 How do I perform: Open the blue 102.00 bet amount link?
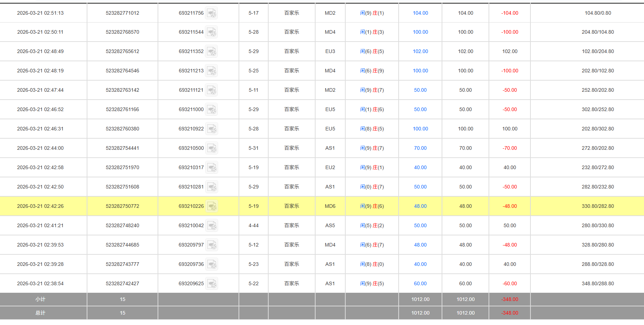(x=420, y=51)
